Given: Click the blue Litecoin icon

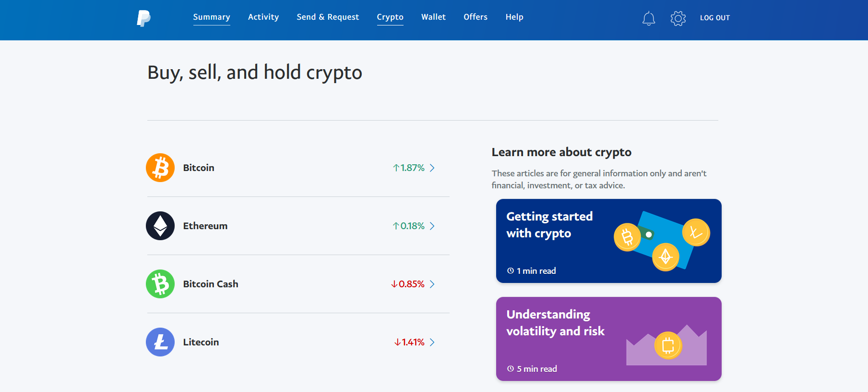Looking at the screenshot, I should (x=160, y=342).
